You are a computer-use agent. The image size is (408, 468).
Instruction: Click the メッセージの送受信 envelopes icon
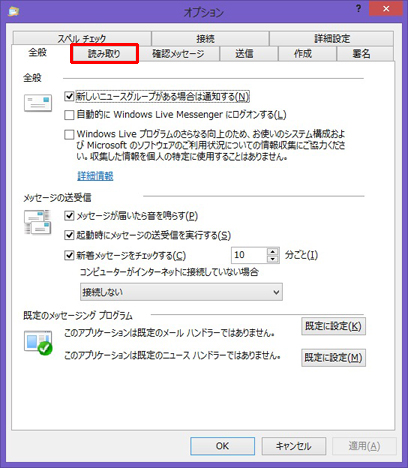37,222
